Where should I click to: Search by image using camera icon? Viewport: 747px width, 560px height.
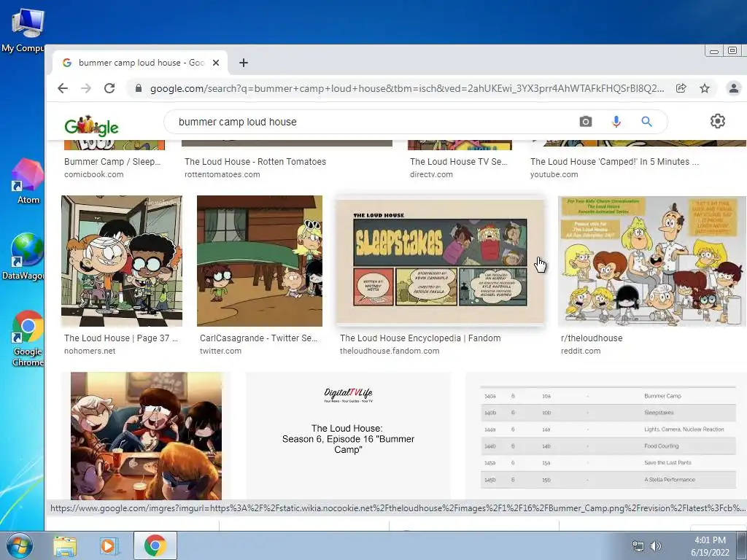pyautogui.click(x=586, y=122)
